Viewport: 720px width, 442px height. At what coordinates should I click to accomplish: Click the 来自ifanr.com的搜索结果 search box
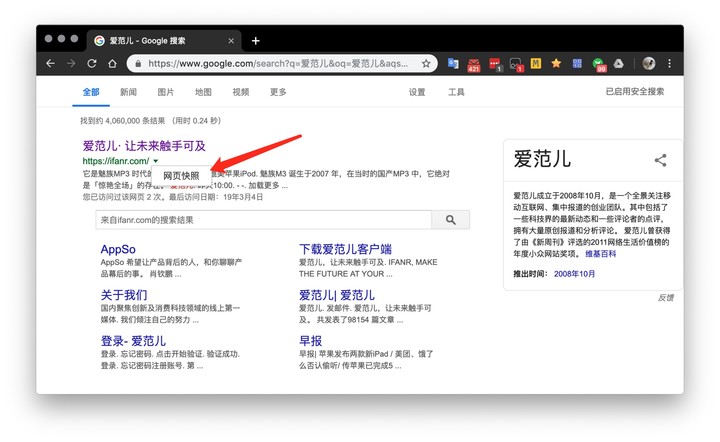tap(264, 220)
